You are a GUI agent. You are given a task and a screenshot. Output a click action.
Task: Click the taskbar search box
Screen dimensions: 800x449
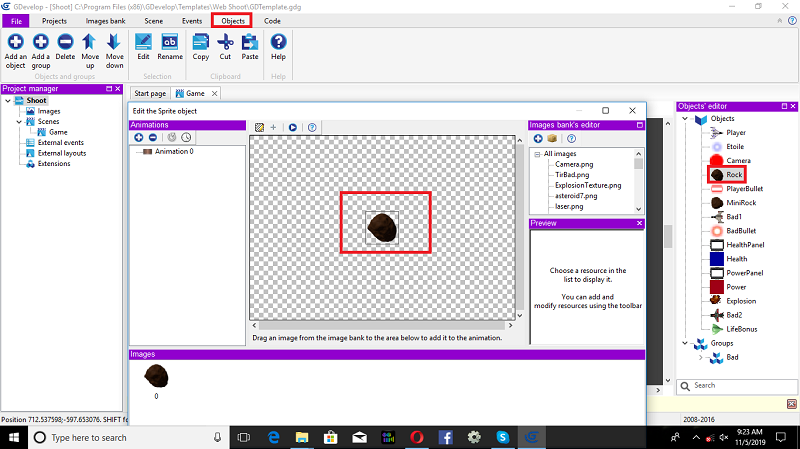coord(129,438)
